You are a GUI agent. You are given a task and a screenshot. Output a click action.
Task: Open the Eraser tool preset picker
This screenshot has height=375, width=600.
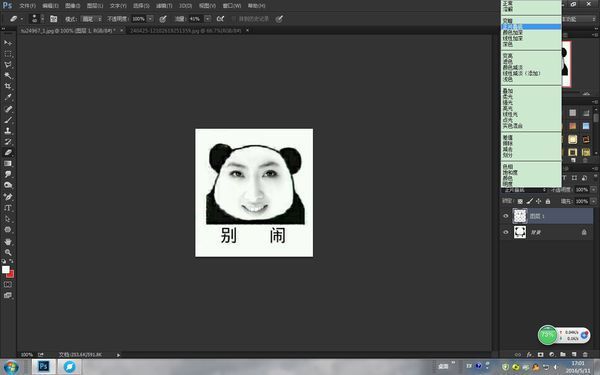(x=16, y=18)
